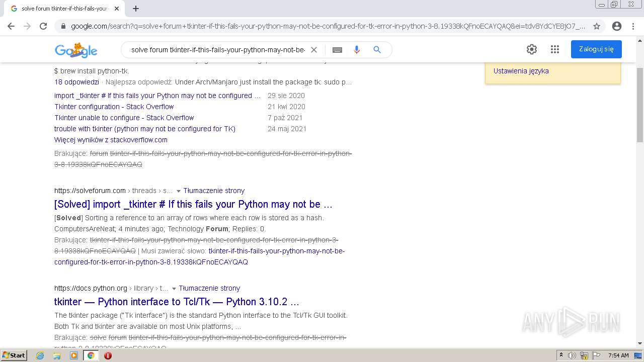This screenshot has width=644, height=362.
Task: Open Więcej wyników z stackoverflow.com
Action: 111,140
